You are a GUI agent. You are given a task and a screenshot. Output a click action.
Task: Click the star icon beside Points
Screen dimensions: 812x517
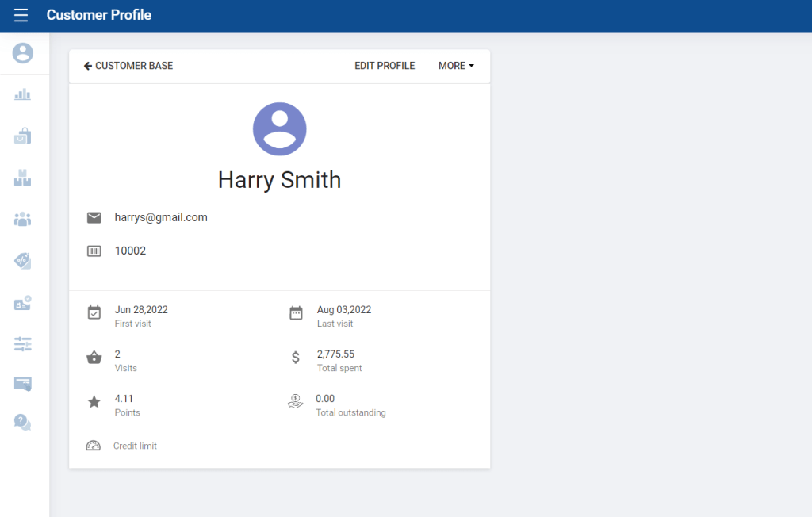click(94, 401)
